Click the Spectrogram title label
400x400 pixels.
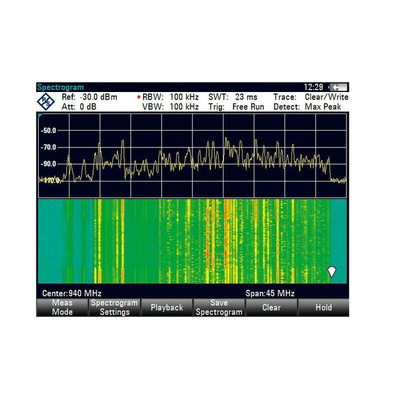point(61,87)
